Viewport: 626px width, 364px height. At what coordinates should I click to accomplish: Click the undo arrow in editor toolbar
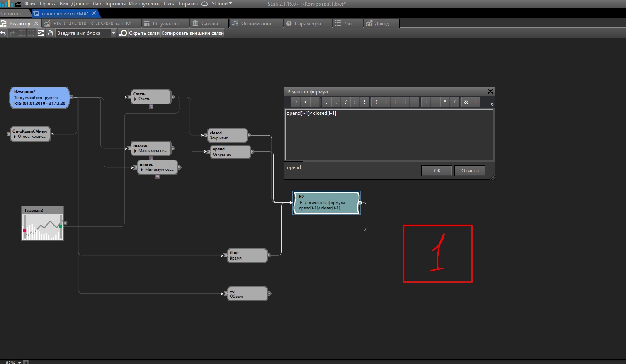tap(3, 33)
